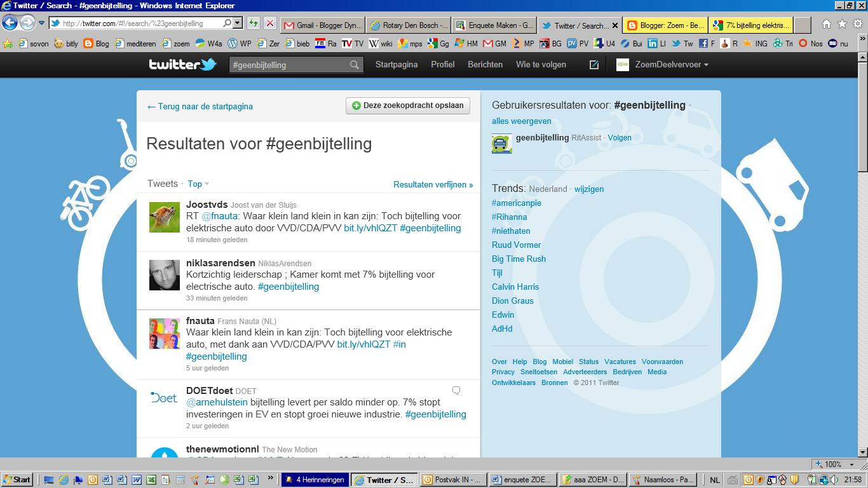Open the #americanpie trend
The image size is (868, 488).
click(517, 203)
